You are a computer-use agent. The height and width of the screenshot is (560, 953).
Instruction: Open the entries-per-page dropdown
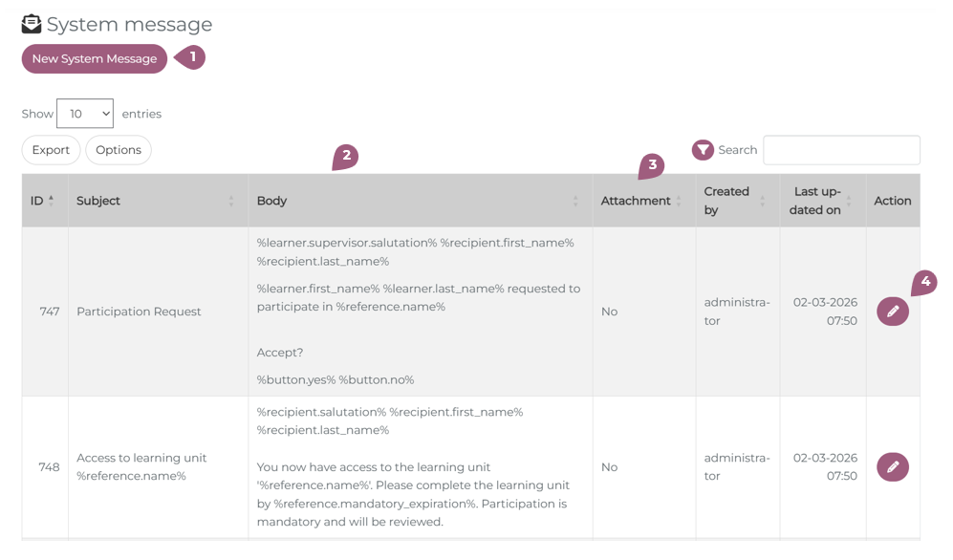[85, 114]
